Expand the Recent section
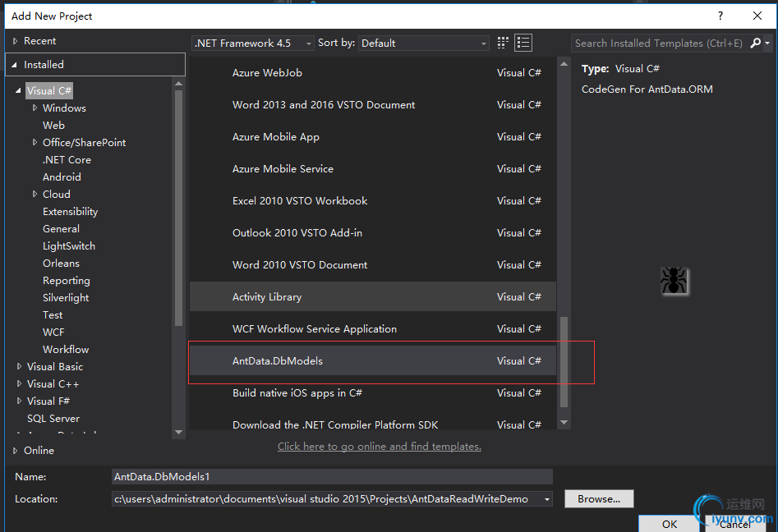Screen dimensions: 778x532 15,41
